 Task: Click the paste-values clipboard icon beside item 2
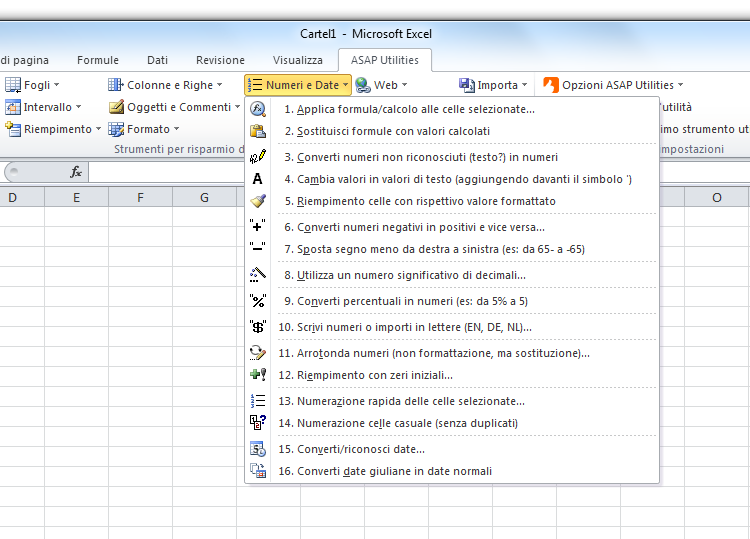[x=258, y=131]
